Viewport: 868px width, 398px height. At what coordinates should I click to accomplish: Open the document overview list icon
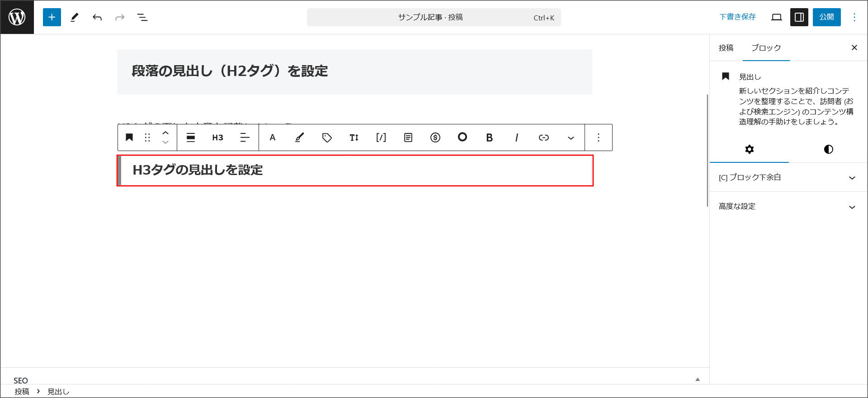pyautogui.click(x=142, y=17)
